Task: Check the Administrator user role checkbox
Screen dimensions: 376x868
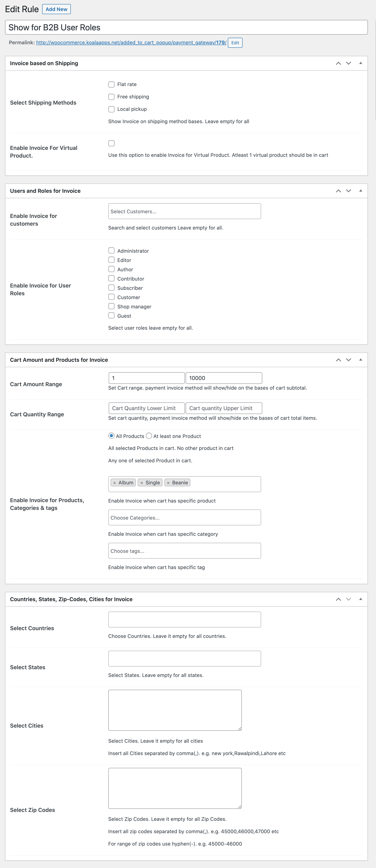Action: click(x=111, y=250)
